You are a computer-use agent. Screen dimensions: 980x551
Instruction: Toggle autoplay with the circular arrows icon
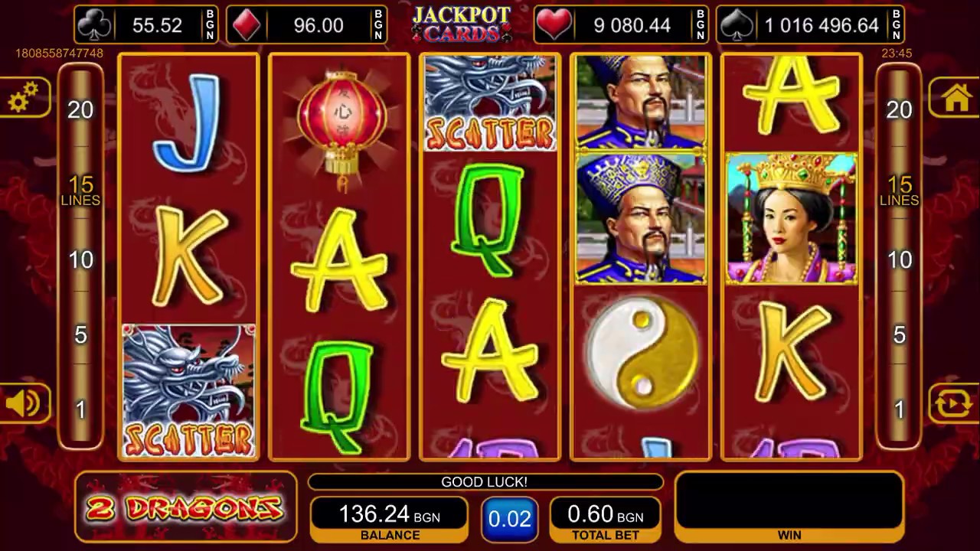956,403
